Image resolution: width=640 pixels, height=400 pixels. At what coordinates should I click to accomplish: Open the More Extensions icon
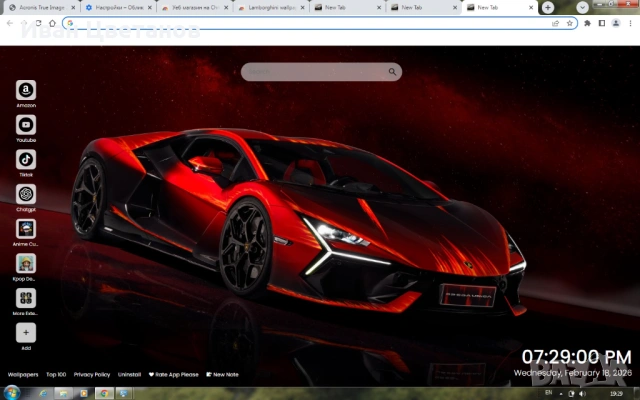[x=26, y=298]
